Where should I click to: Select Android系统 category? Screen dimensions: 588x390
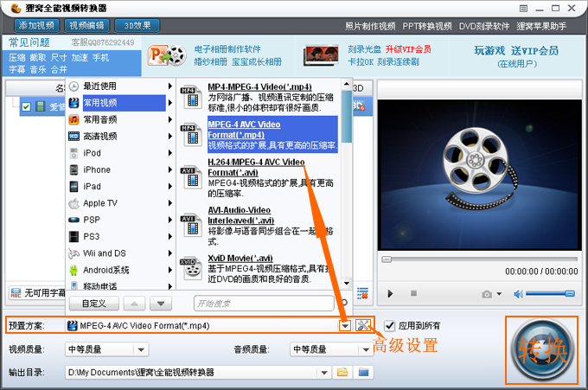point(120,270)
